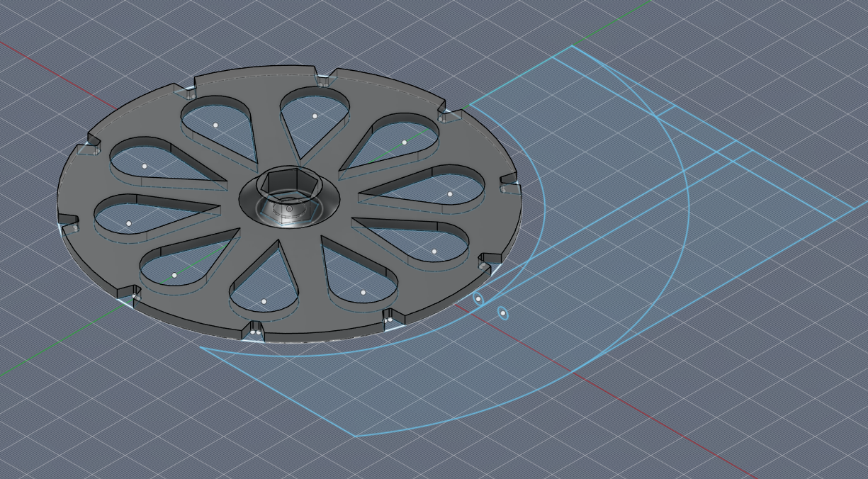Pick the sketch circle nearest the disc edge
The image size is (868, 479).
tap(478, 299)
